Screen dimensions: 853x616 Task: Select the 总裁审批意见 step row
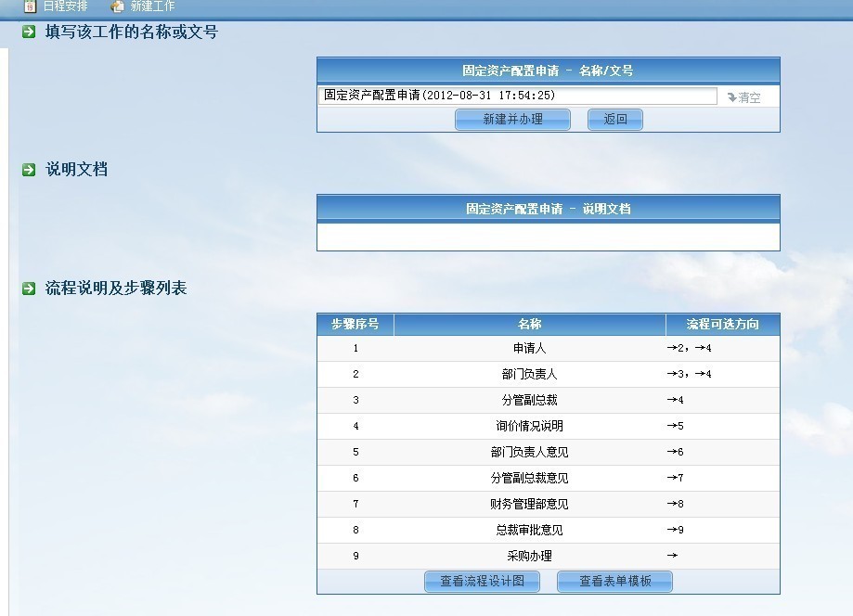529,531
